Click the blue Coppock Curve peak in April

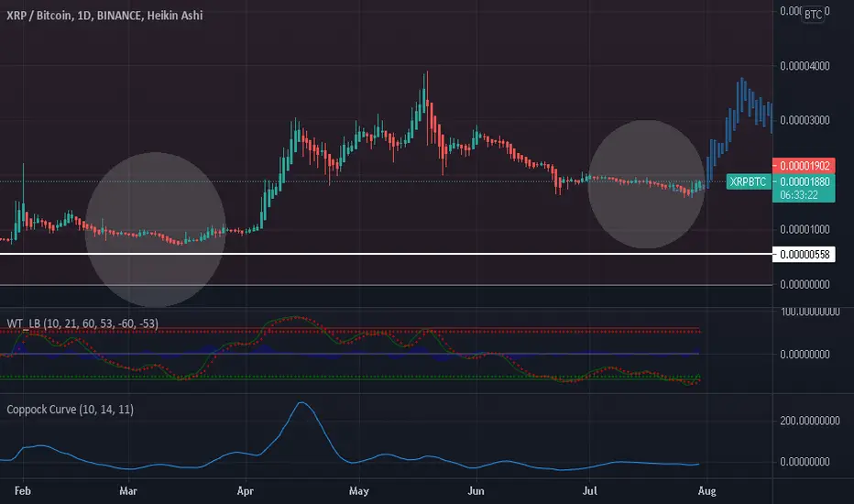pyautogui.click(x=301, y=404)
